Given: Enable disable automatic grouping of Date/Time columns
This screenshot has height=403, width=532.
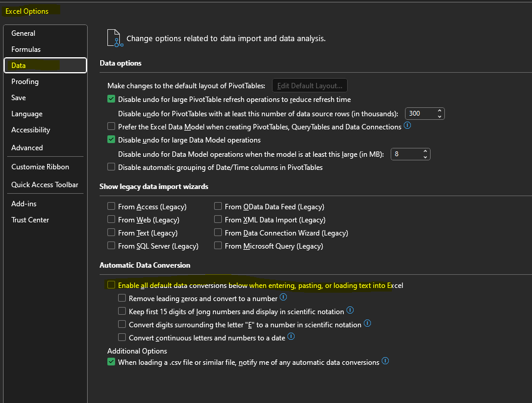Looking at the screenshot, I should pos(112,167).
